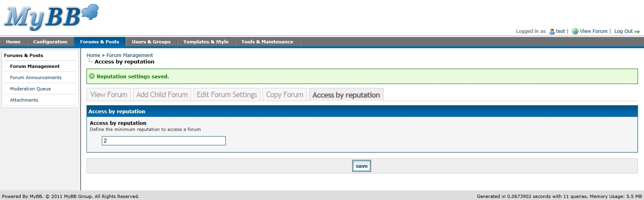Click the user icon beside test

(x=552, y=31)
